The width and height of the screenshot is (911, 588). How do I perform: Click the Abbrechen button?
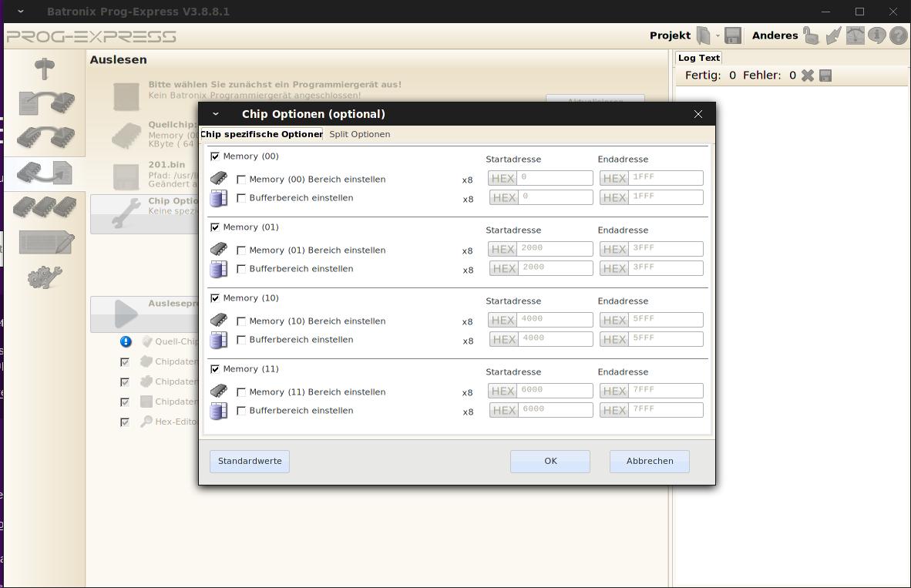(650, 462)
